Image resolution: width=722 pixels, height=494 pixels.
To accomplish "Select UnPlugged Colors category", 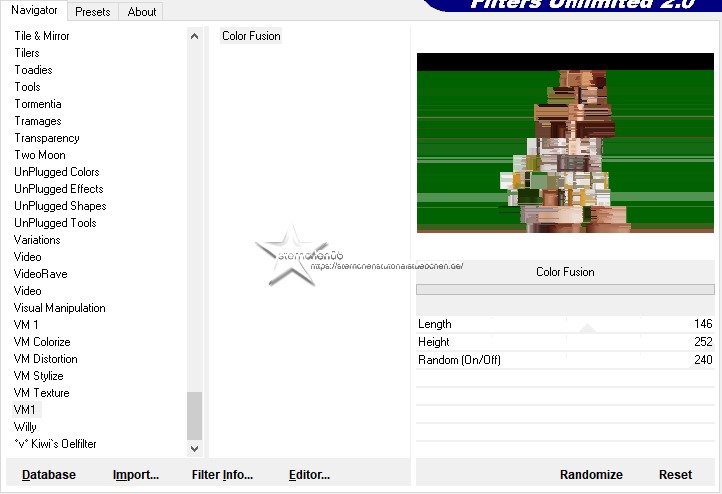I will click(x=57, y=172).
